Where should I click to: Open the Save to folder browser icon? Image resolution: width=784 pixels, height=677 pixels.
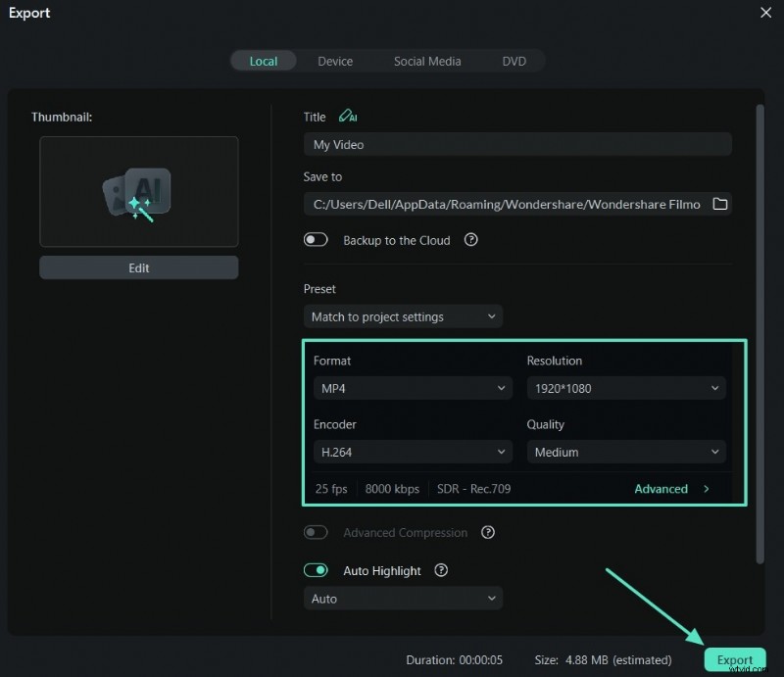coord(720,204)
